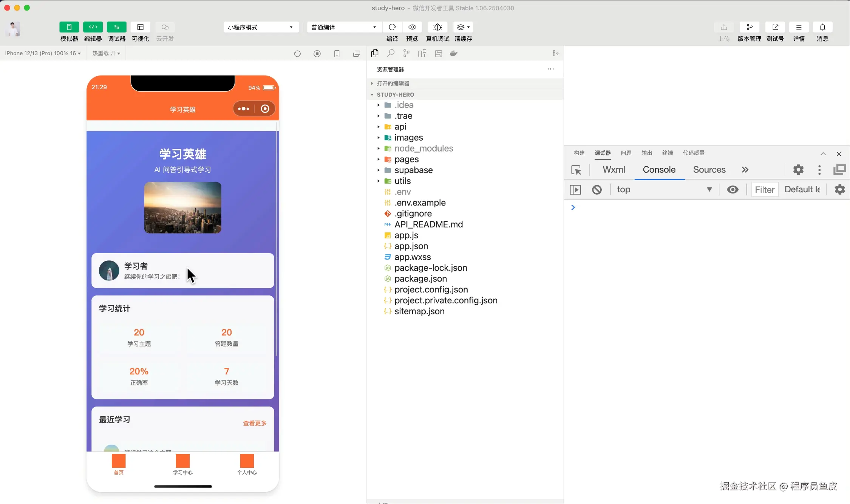
Task: Open the 消息 notification bell
Action: 822,27
